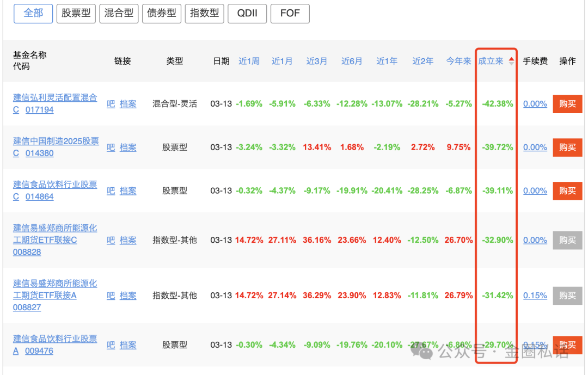
Task: Click the 0.15% fee link for 008827
Action: point(535,296)
